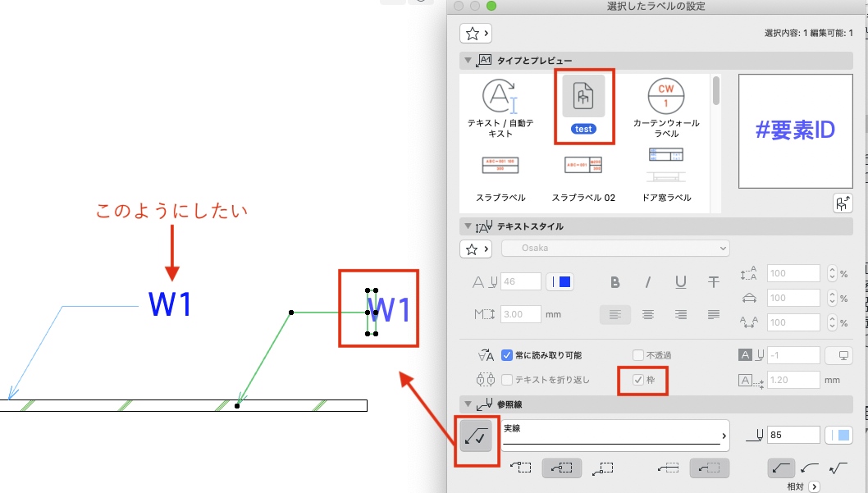Toggle the leader line on/off button
This screenshot has width=868, height=493.
click(x=476, y=436)
